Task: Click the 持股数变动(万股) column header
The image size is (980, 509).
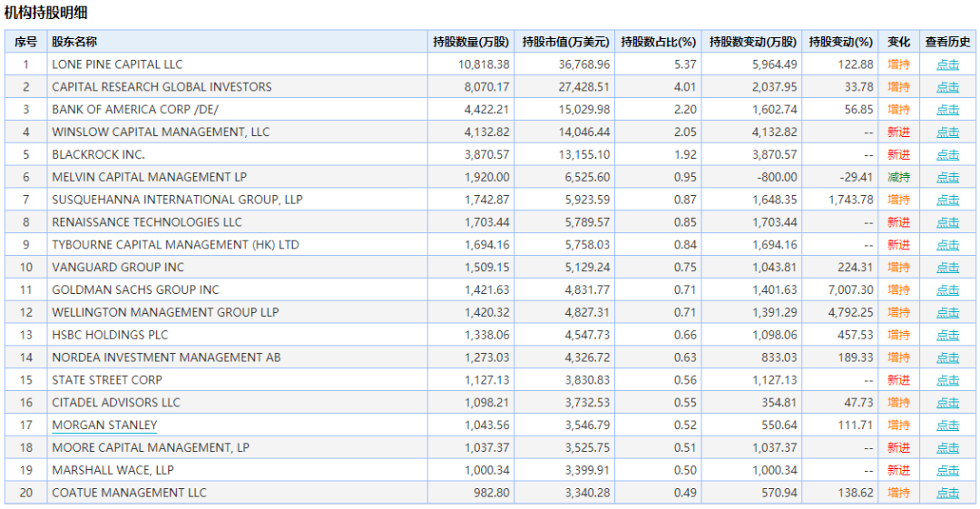Action: (x=752, y=42)
